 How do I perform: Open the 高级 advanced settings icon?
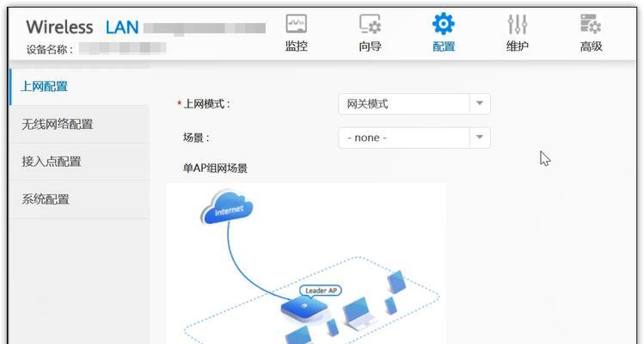591,23
